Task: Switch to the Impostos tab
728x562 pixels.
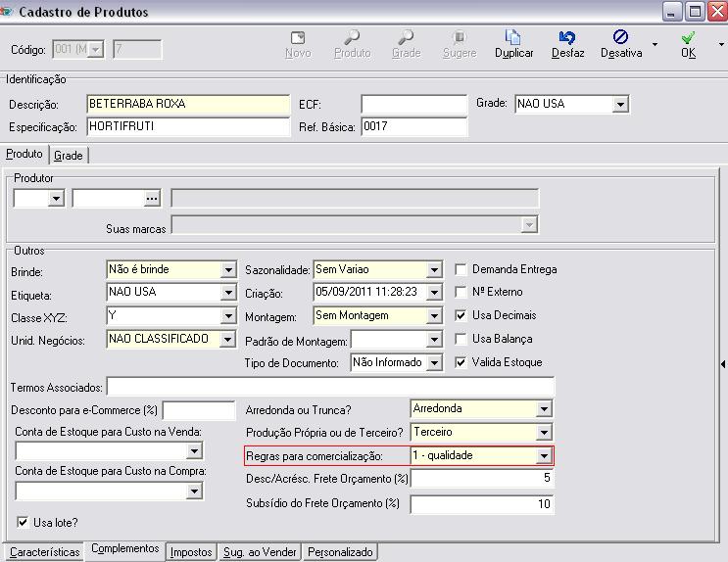Action: 191,552
